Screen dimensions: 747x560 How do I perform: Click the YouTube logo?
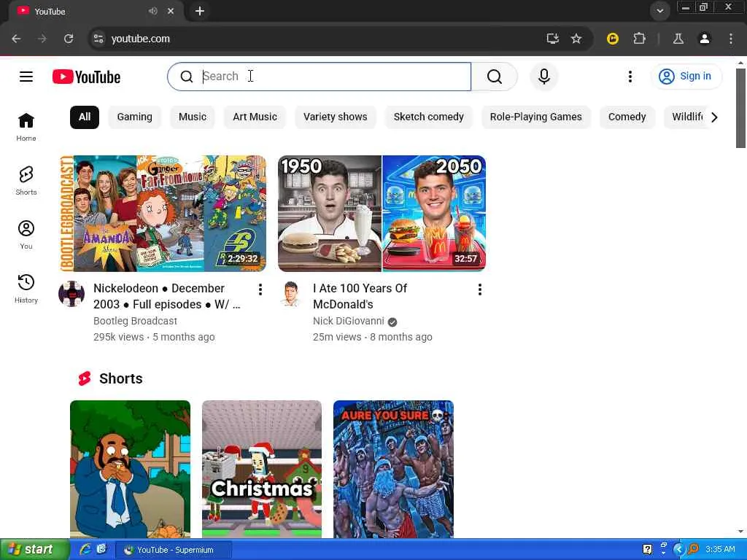click(x=86, y=77)
